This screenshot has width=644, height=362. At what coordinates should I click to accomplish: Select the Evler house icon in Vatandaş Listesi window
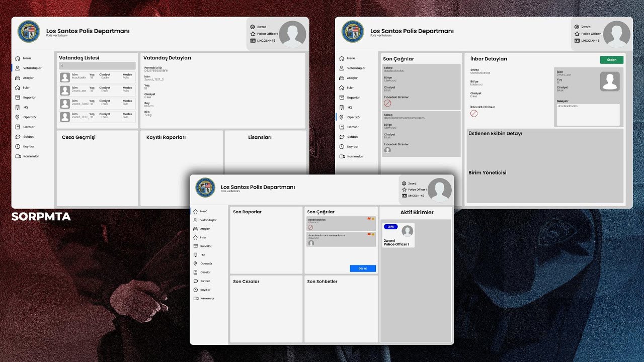click(x=18, y=87)
